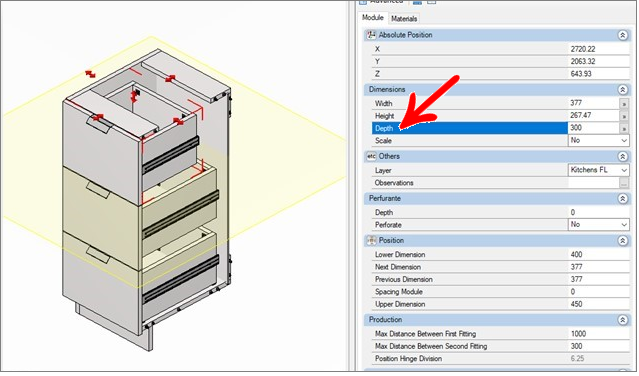
Task: Open the Observations ellipsis button
Action: click(624, 183)
